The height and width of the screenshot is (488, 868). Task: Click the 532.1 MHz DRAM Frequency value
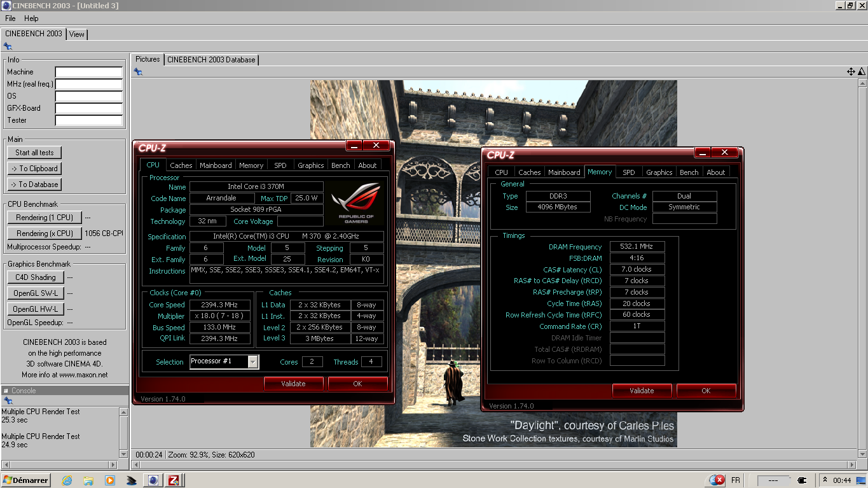pos(637,247)
